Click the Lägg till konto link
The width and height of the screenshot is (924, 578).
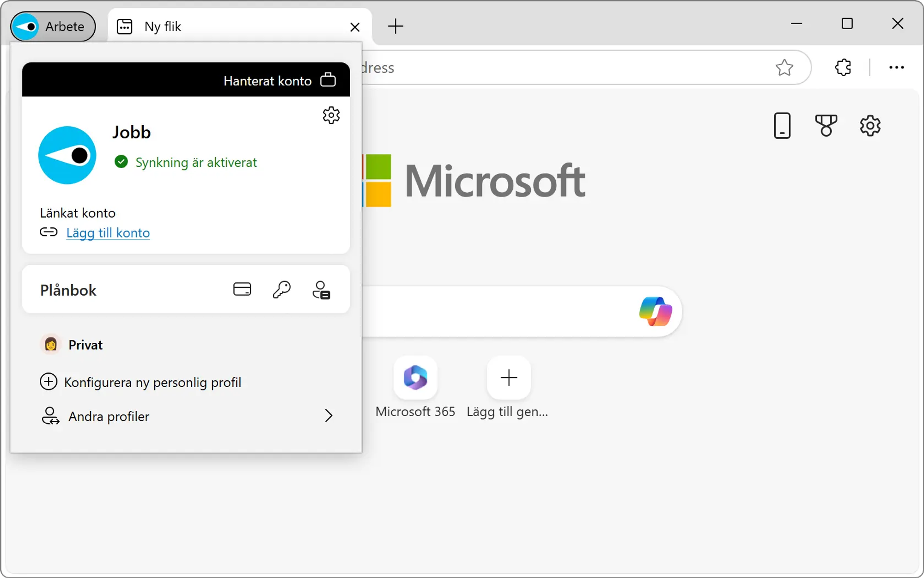[108, 232]
